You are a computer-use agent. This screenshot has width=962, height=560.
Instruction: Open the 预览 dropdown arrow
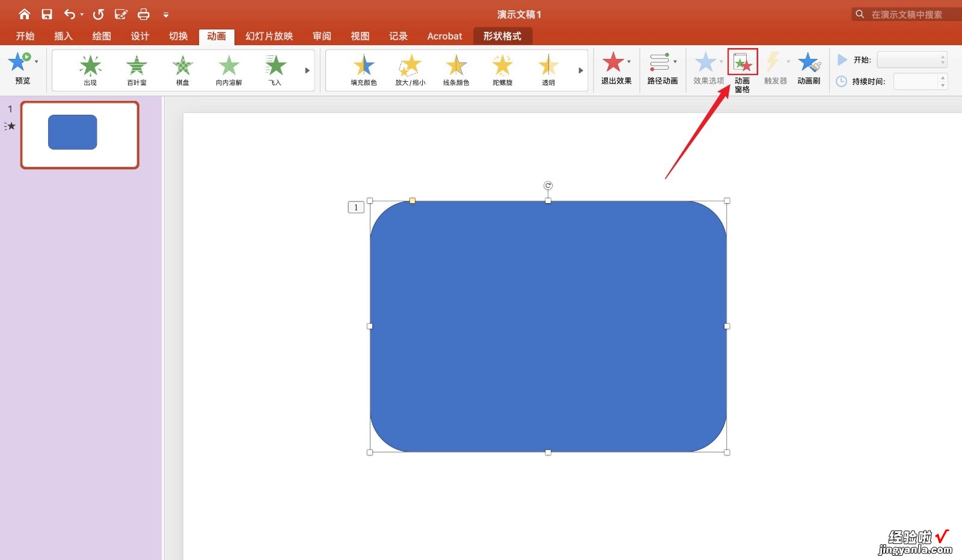pyautogui.click(x=37, y=62)
